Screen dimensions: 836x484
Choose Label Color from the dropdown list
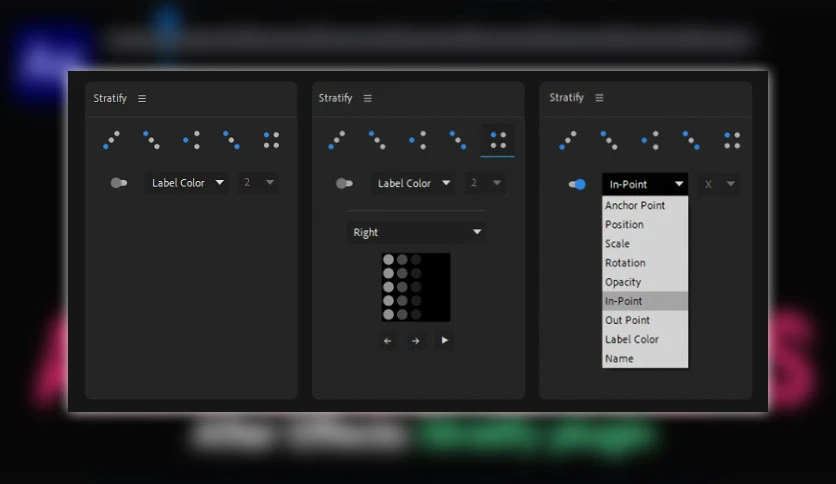coord(645,340)
